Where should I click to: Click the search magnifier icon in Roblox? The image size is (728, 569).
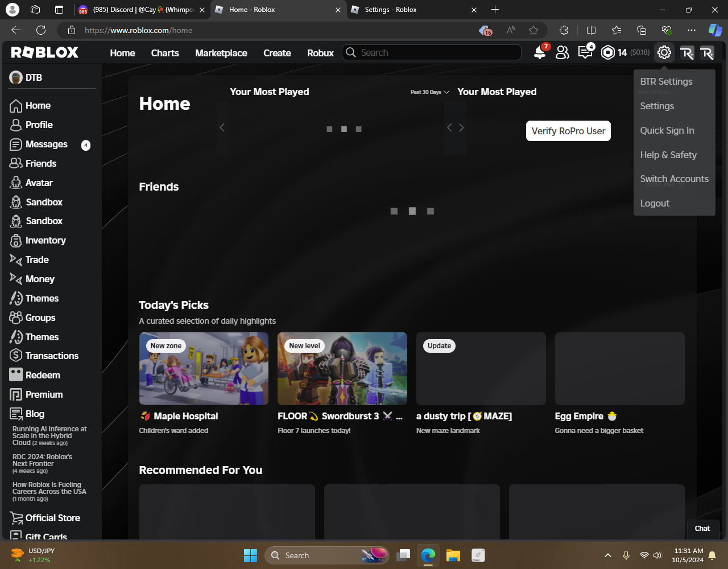point(351,52)
